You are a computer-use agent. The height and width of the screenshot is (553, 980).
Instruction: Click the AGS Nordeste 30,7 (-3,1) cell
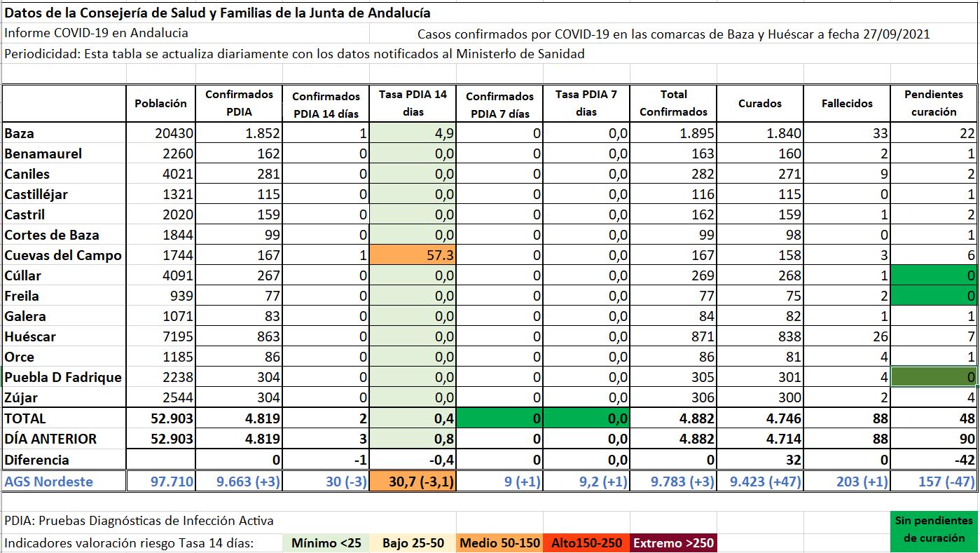[412, 482]
